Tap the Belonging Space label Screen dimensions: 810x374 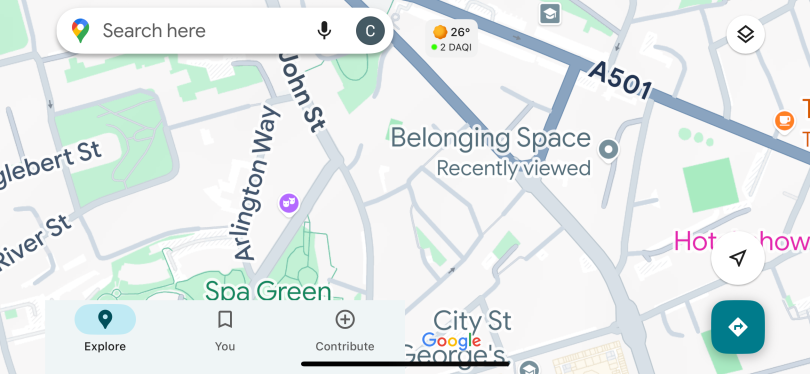coord(490,138)
